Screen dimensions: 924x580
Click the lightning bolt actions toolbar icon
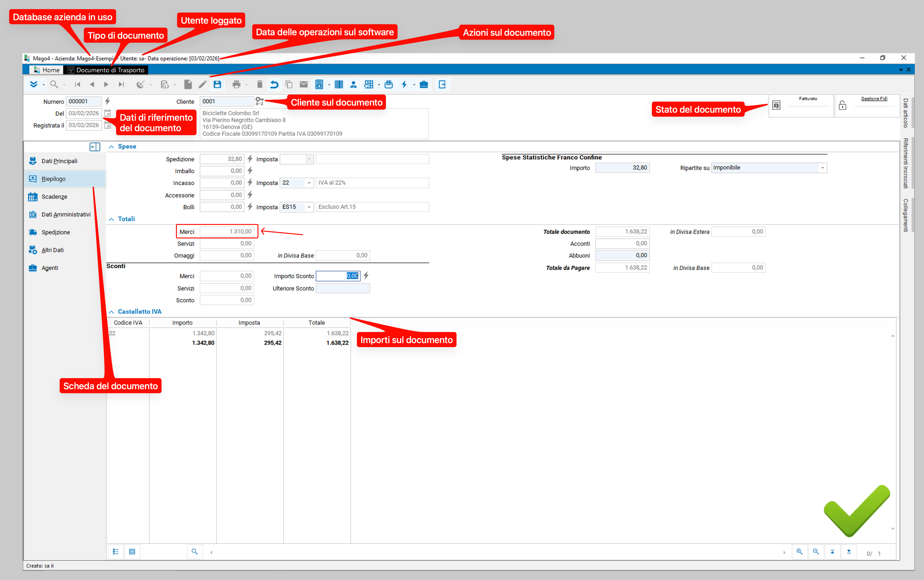pyautogui.click(x=404, y=84)
